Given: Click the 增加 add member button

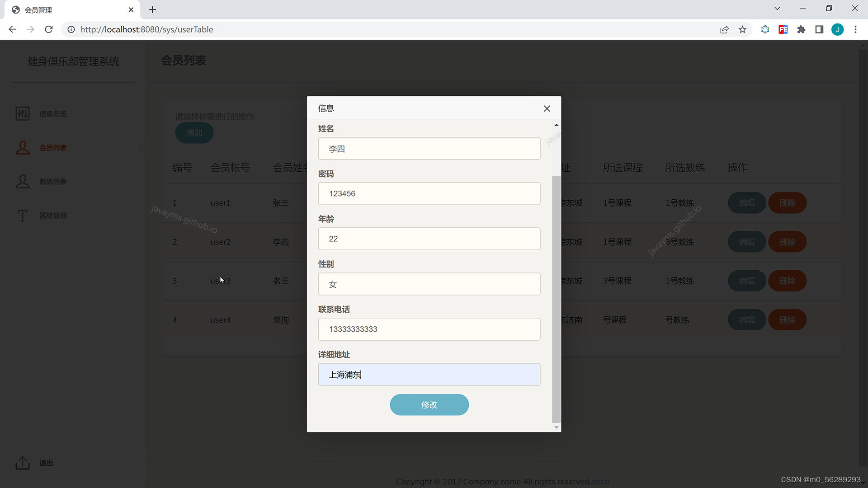Looking at the screenshot, I should (x=194, y=133).
